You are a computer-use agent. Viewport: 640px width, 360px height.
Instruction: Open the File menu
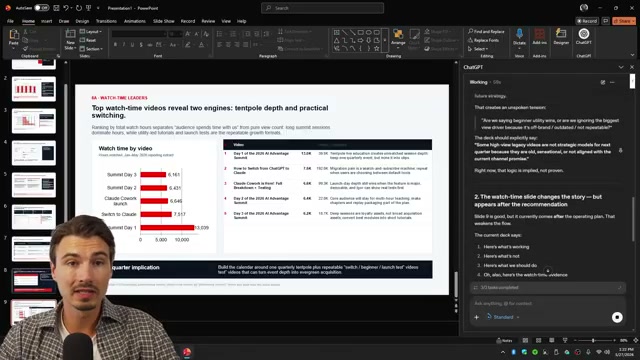(x=10, y=21)
